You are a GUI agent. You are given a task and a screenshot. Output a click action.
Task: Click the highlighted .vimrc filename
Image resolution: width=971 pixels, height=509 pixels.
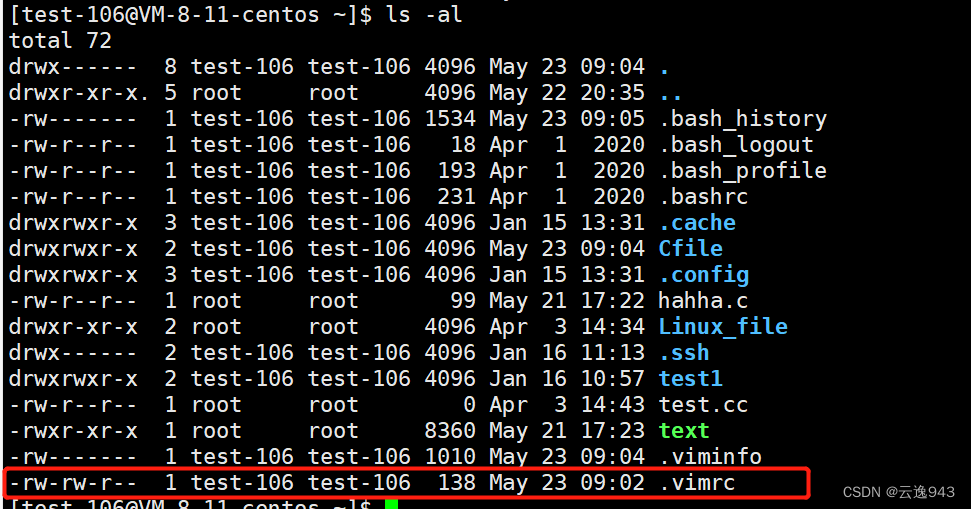point(697,483)
